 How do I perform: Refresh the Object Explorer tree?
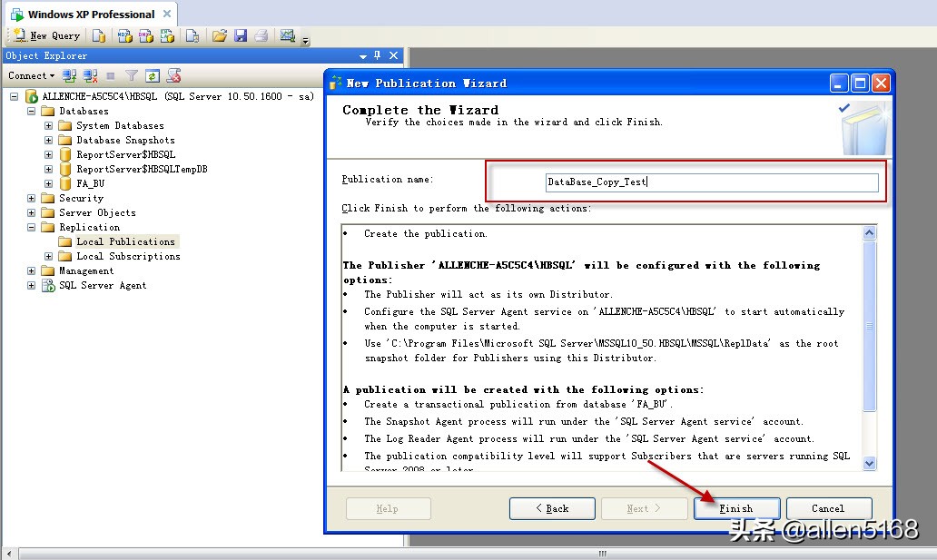click(x=152, y=76)
